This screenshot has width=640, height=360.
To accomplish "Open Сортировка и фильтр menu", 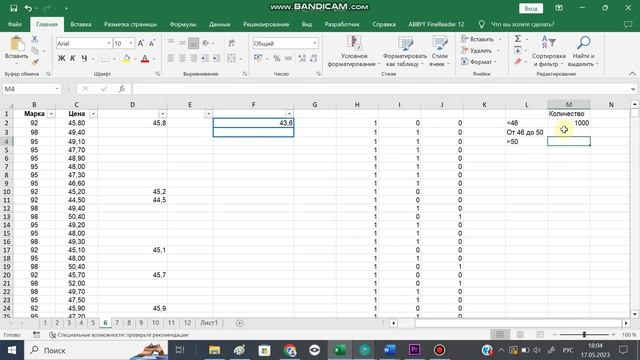I will (549, 51).
